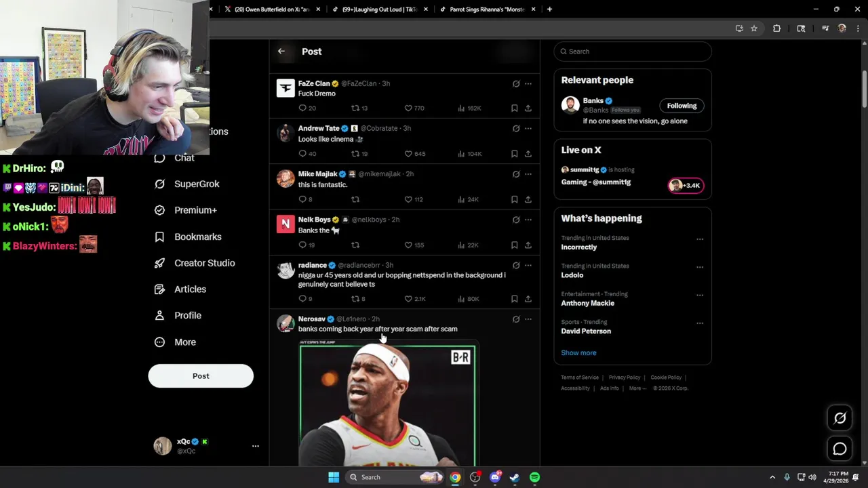Go back using the Post arrow
868x488 pixels.
281,52
